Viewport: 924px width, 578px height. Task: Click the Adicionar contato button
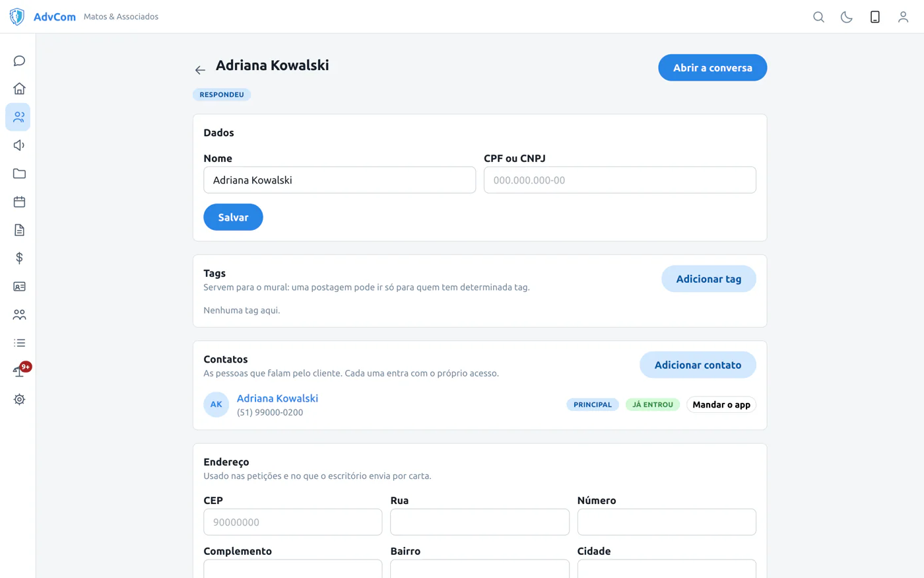698,365
